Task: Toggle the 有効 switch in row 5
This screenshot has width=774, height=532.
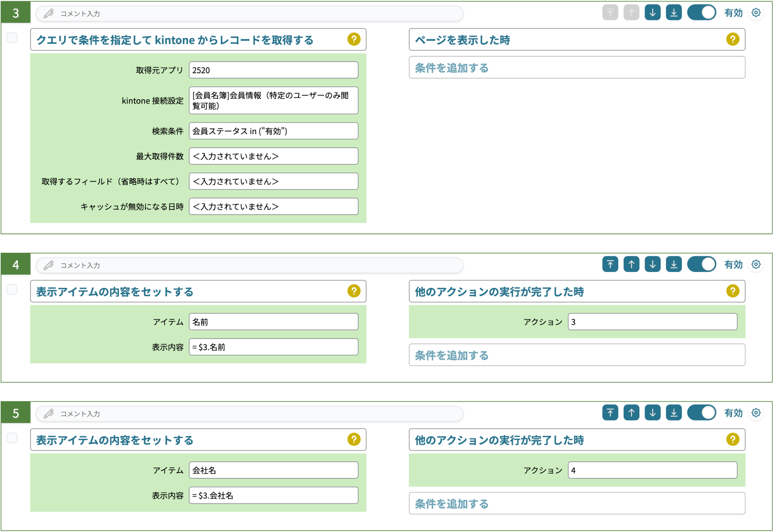Action: (x=701, y=413)
